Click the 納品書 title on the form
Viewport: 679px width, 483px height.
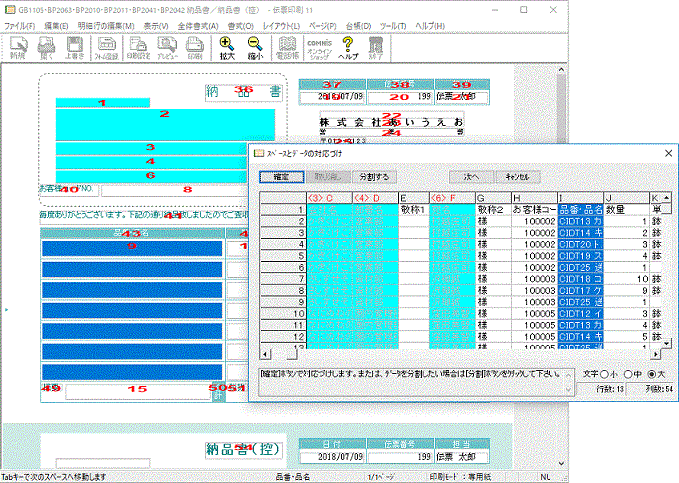[243, 92]
